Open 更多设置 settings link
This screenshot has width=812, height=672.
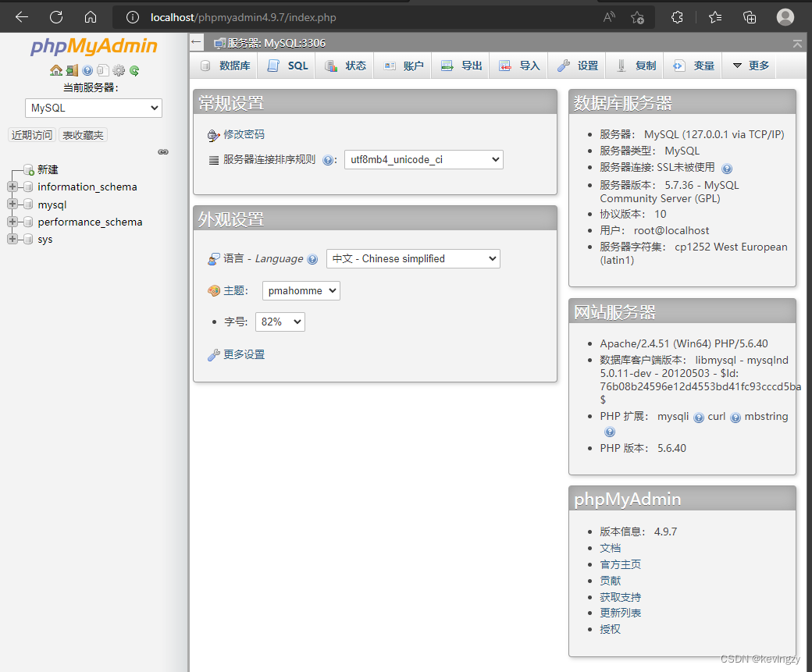[244, 354]
